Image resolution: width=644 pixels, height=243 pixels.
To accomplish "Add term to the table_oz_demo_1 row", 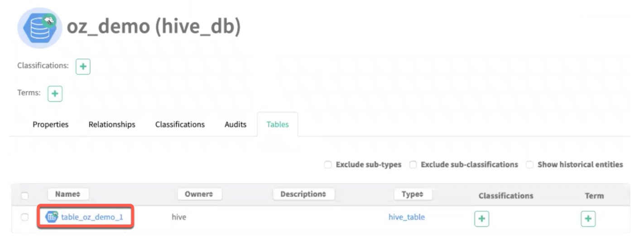I will click(588, 219).
